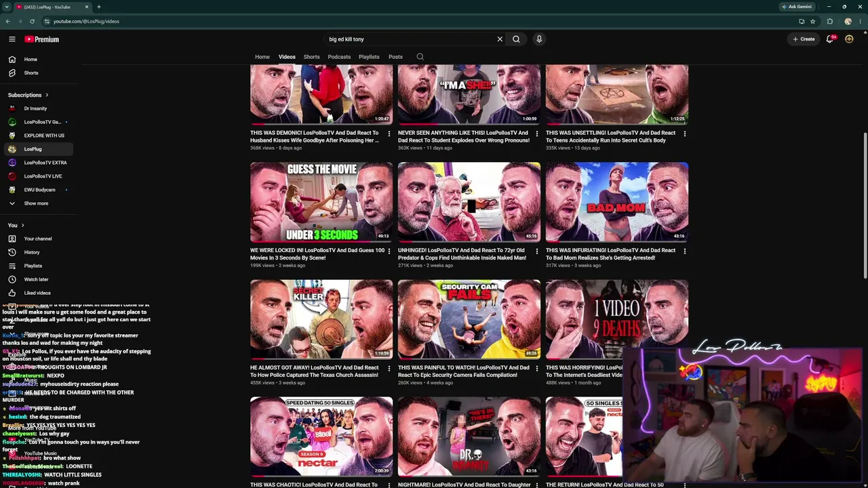
Task: Open action menu for Security Camera Fails video
Action: 536,368
